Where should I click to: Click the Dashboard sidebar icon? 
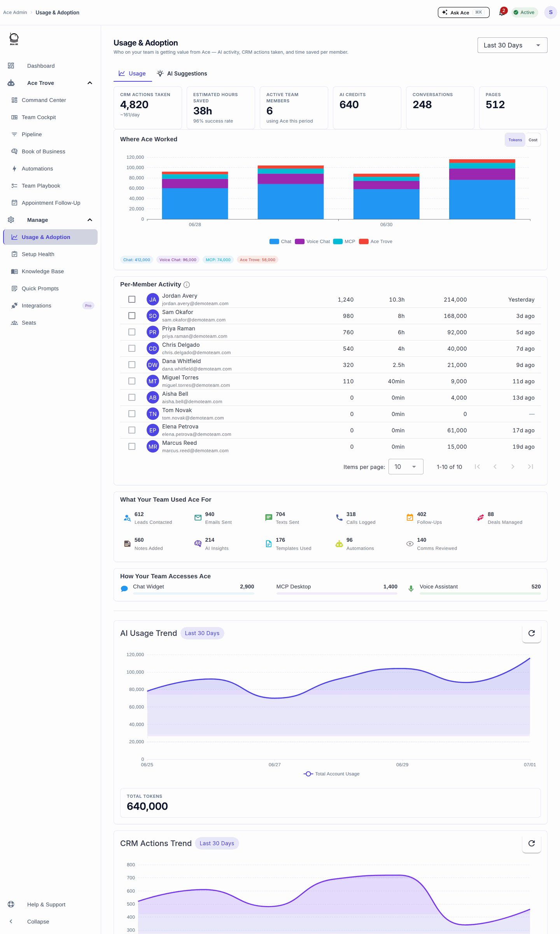[11, 66]
